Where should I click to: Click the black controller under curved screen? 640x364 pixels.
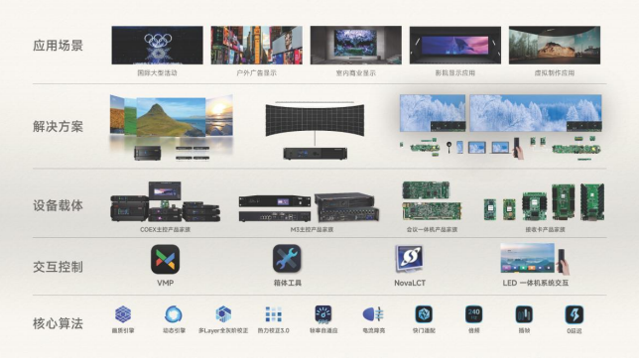316,154
